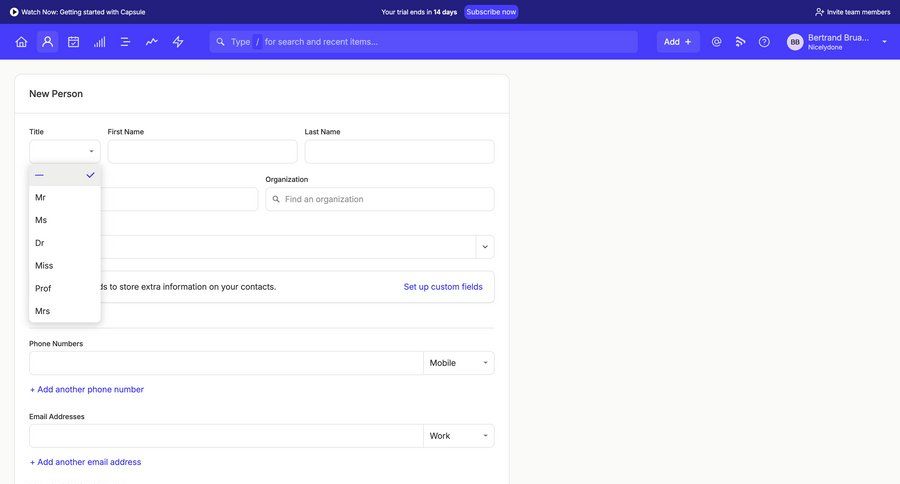Open the email type Work dropdown

[459, 436]
